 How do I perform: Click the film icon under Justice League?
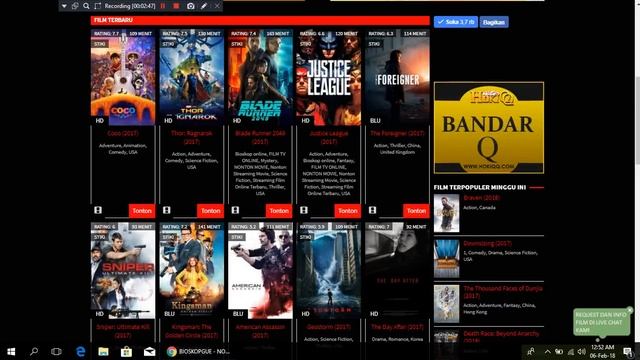tap(304, 210)
